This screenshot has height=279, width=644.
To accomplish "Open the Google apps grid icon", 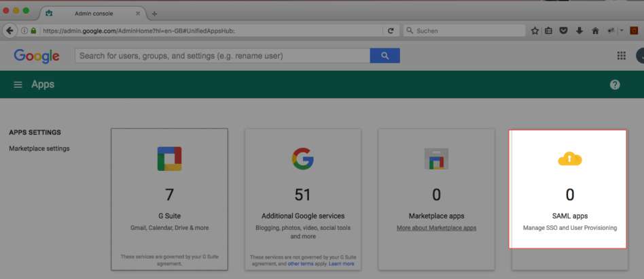I will point(622,56).
